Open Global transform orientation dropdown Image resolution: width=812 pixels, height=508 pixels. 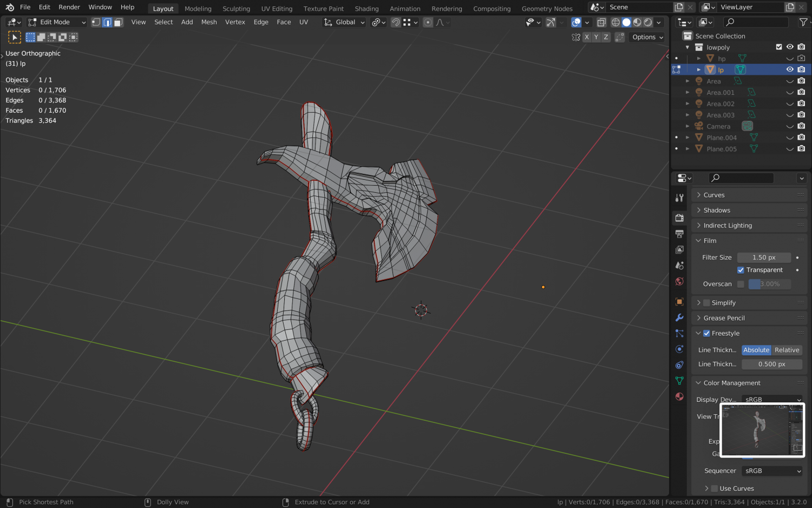pos(344,22)
